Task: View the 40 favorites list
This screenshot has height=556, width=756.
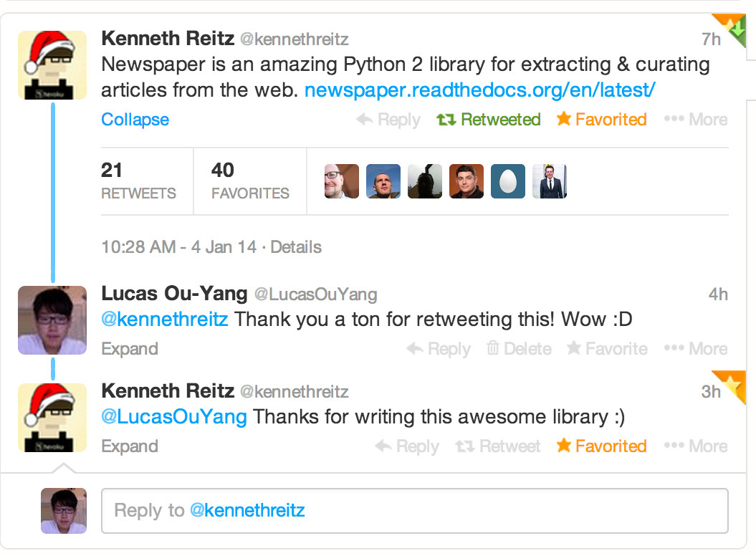Action: click(x=250, y=181)
